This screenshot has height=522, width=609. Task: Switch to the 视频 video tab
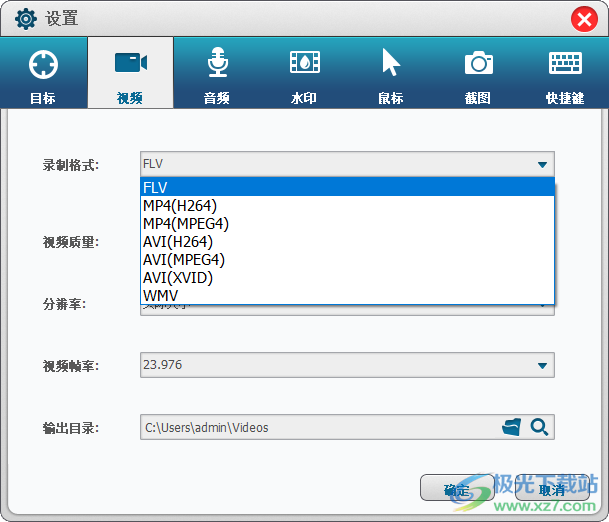[x=130, y=73]
